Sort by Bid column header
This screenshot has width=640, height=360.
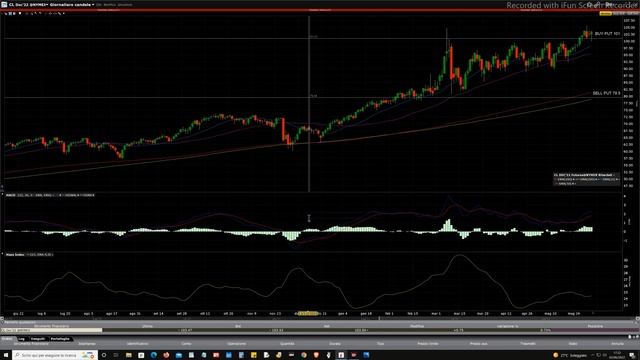[238, 326]
